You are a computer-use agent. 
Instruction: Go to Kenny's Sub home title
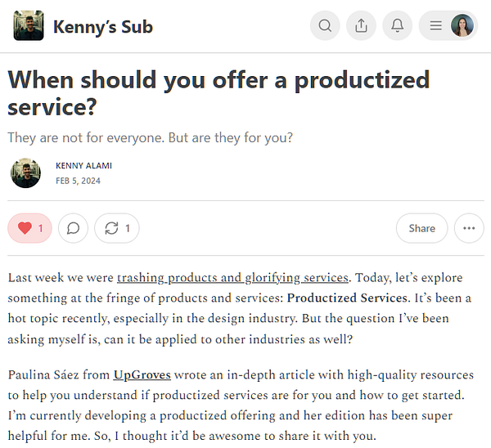pos(102,26)
